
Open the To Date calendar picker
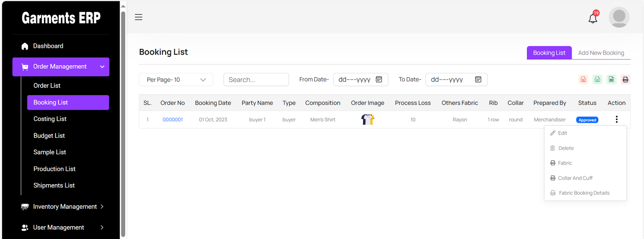pos(478,79)
